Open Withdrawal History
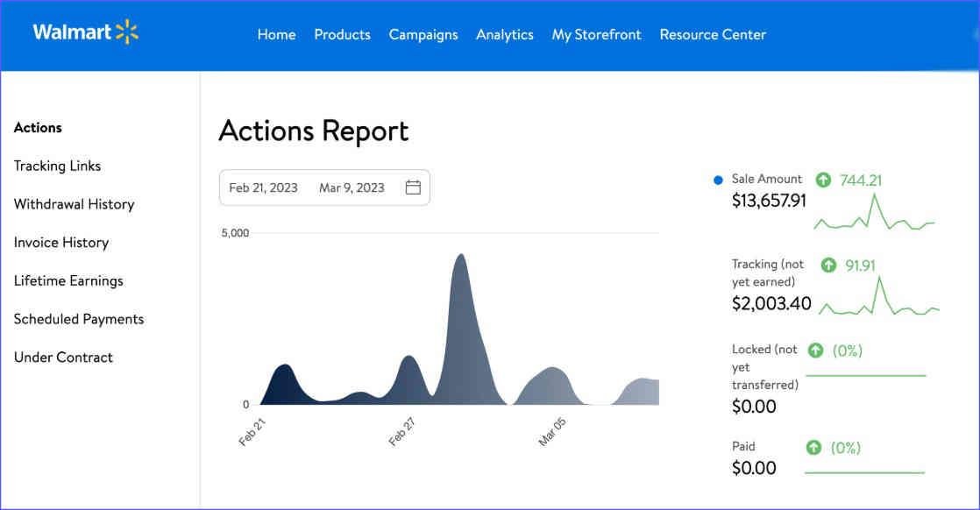Viewport: 980px width, 510px height. (x=73, y=204)
